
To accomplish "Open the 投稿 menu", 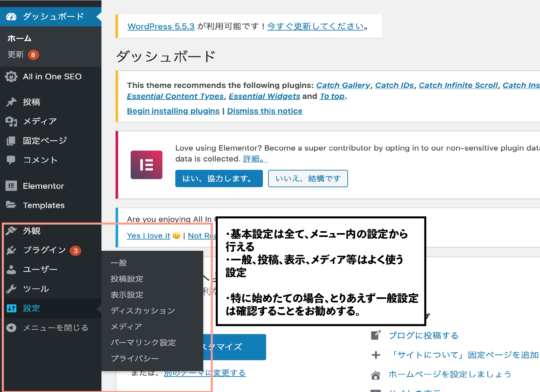I will click(51, 102).
